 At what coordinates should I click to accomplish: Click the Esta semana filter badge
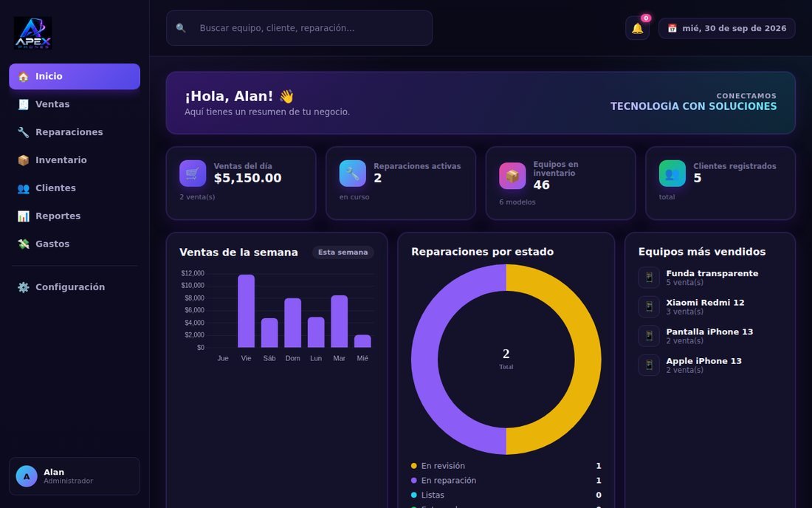(343, 253)
